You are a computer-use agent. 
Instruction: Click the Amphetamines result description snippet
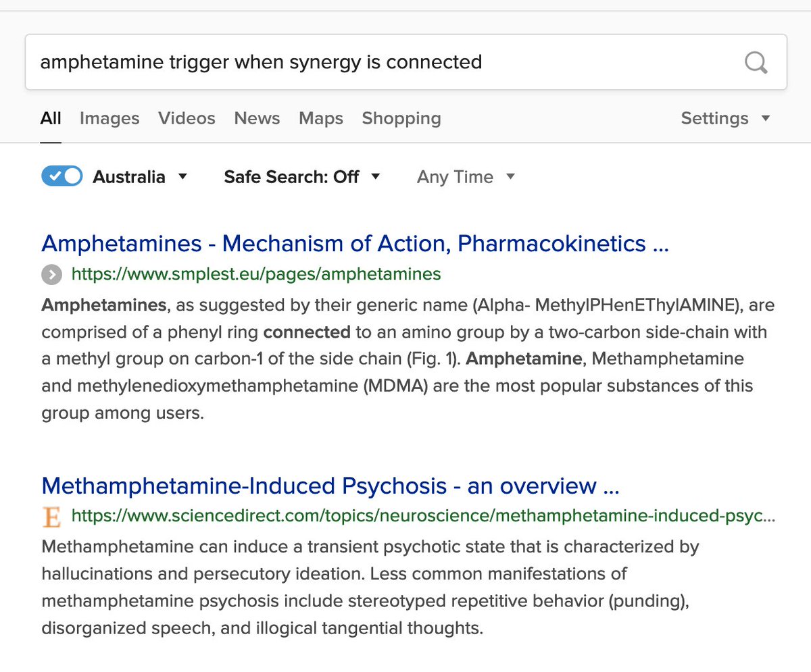tap(408, 359)
